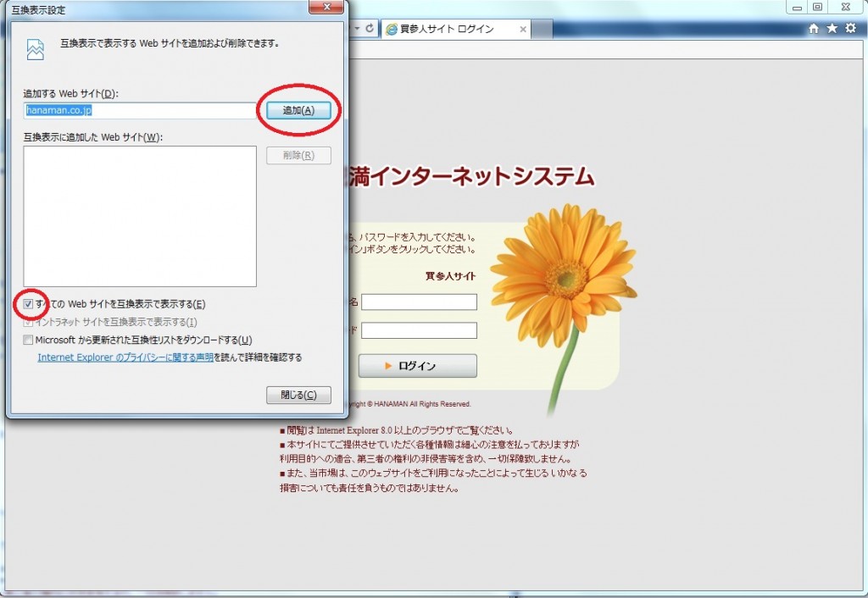Screen dimensions: 868x598
Task: Toggle イントラネット サイトを互換表示で表示する checkbox
Action: [x=29, y=322]
